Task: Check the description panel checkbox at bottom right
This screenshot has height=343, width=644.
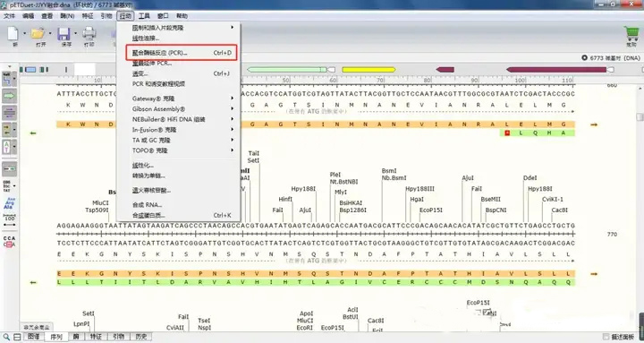Action: pos(606,337)
